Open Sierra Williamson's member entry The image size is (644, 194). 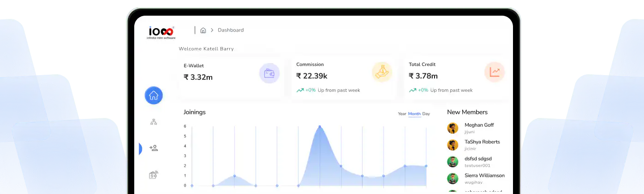pos(484,176)
